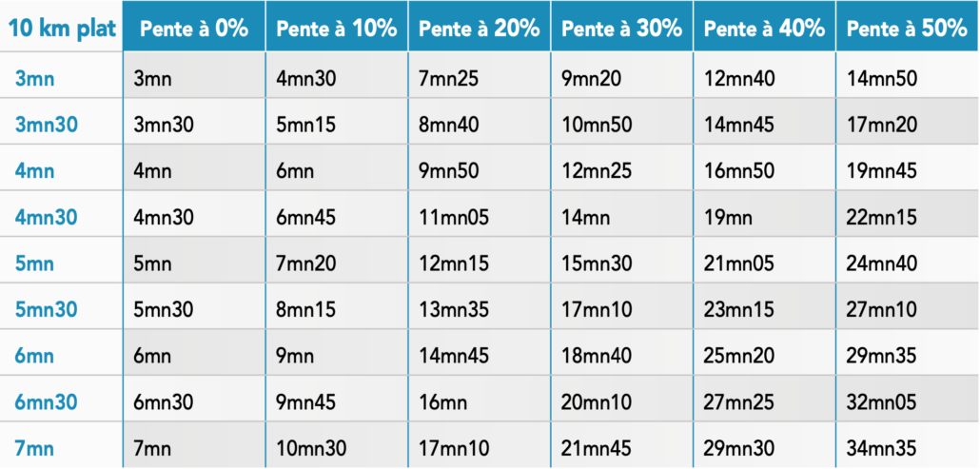Select the "6mn30" row label

coord(47,401)
